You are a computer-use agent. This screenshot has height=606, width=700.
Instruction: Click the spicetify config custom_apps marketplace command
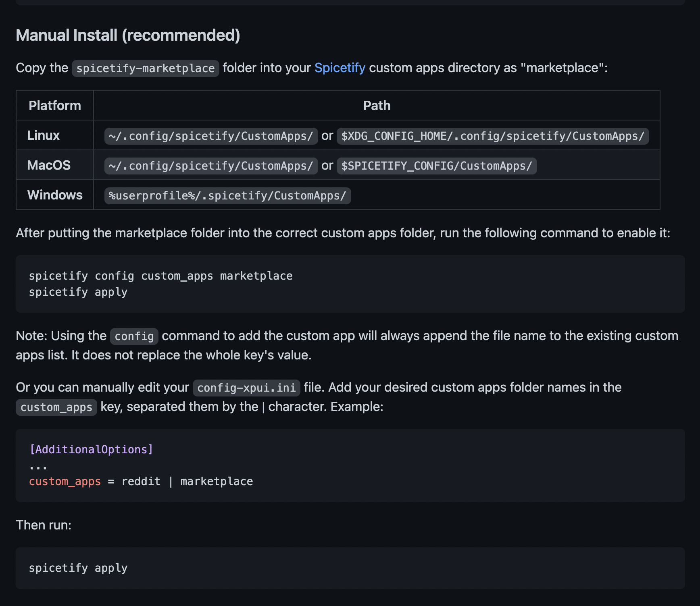160,276
